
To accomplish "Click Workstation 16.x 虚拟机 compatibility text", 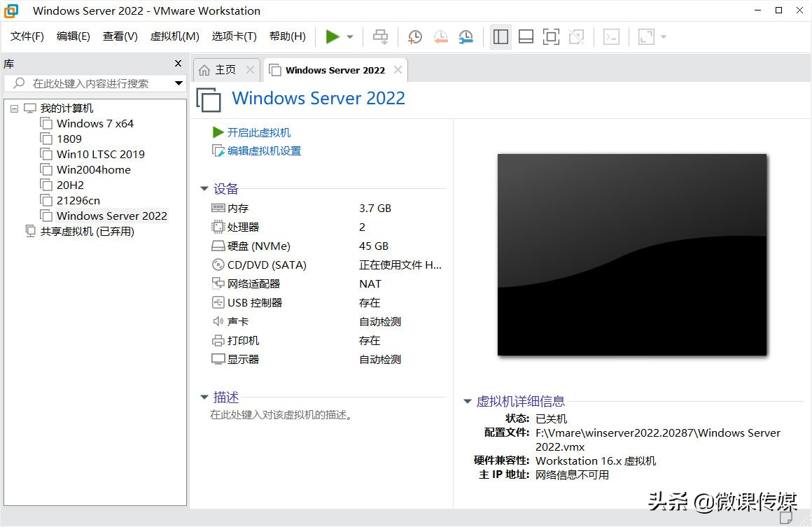I will [596, 461].
